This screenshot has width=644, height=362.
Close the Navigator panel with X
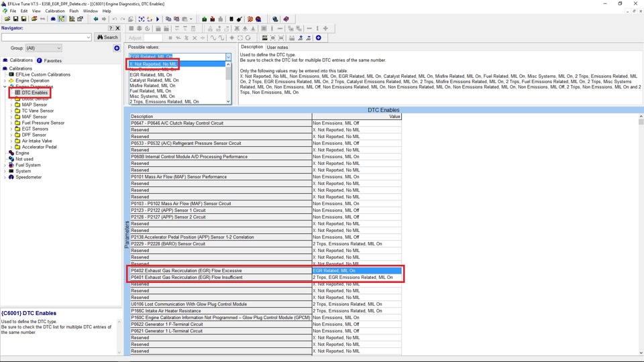(117, 28)
